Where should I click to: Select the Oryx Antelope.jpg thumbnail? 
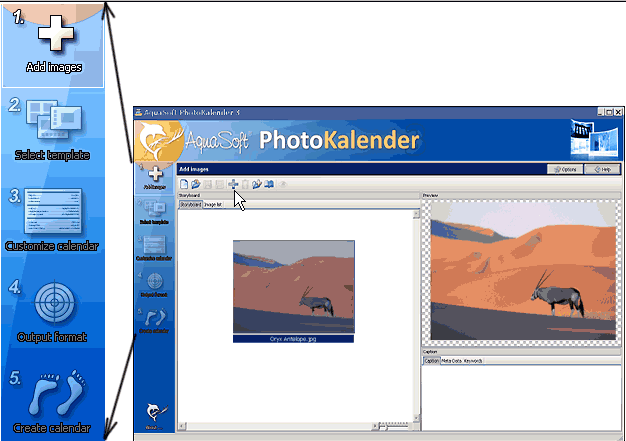click(x=293, y=290)
